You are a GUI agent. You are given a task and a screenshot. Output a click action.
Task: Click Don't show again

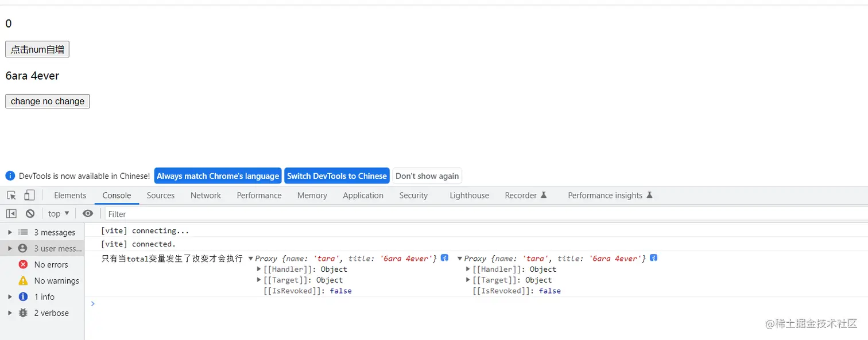(427, 176)
